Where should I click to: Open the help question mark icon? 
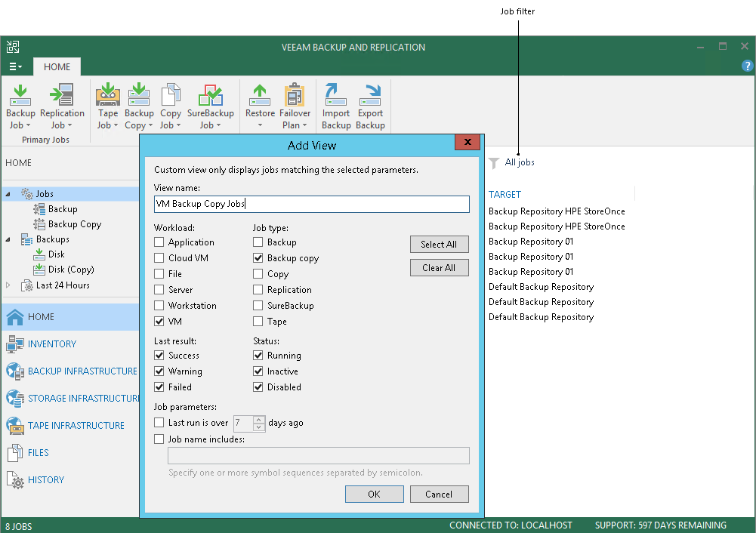(747, 66)
